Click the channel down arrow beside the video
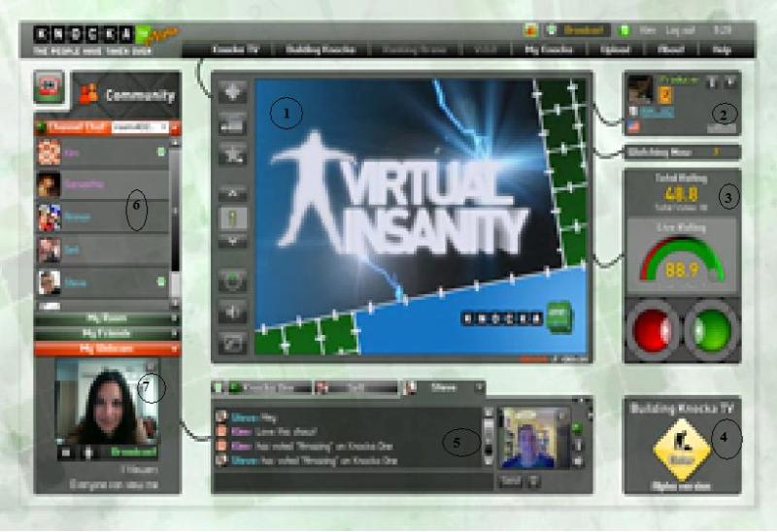777x532 pixels. [x=233, y=241]
